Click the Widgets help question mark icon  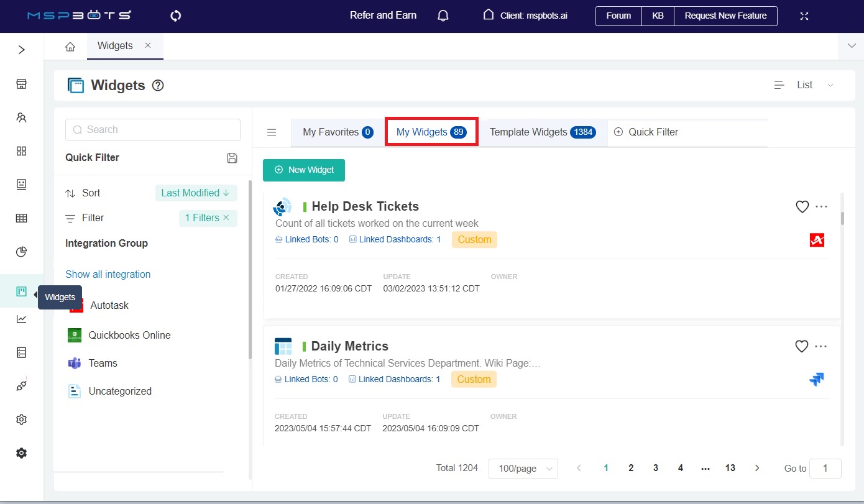point(158,86)
